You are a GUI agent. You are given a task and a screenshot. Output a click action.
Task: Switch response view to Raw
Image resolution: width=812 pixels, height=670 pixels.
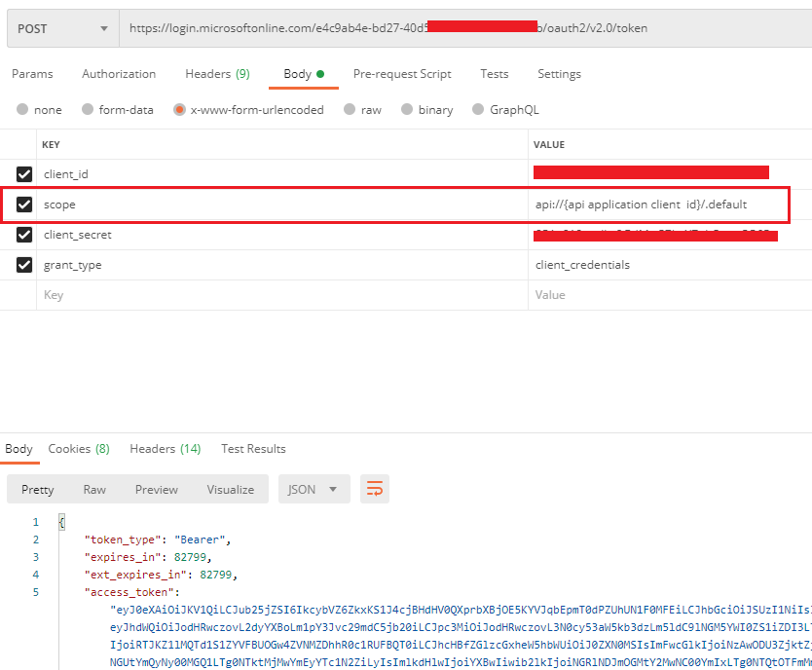[x=94, y=489]
